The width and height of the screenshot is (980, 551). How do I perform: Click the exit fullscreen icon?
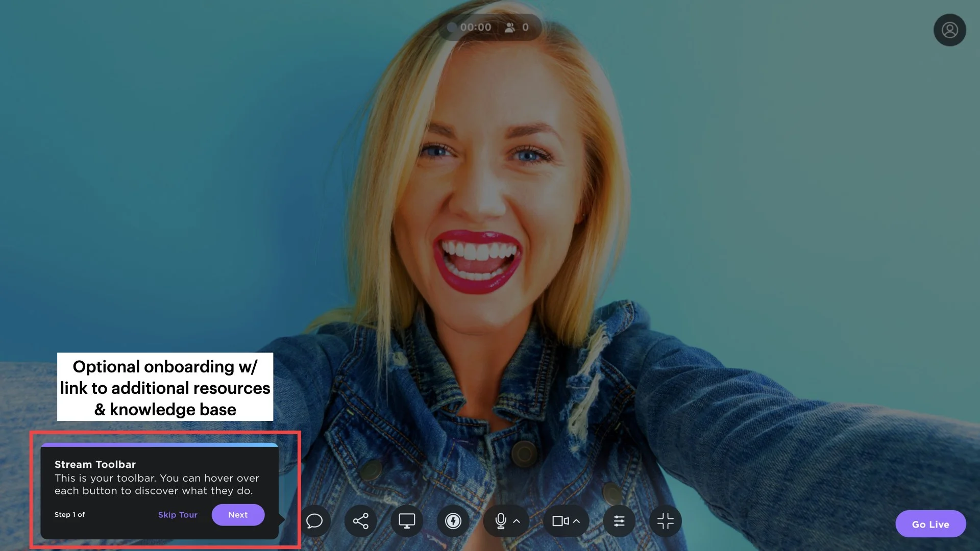[666, 521]
